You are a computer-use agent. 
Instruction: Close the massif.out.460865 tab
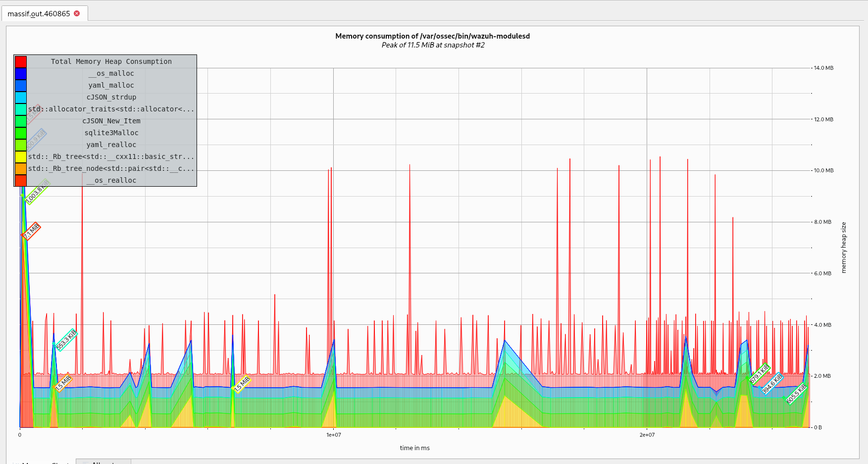pyautogui.click(x=76, y=14)
